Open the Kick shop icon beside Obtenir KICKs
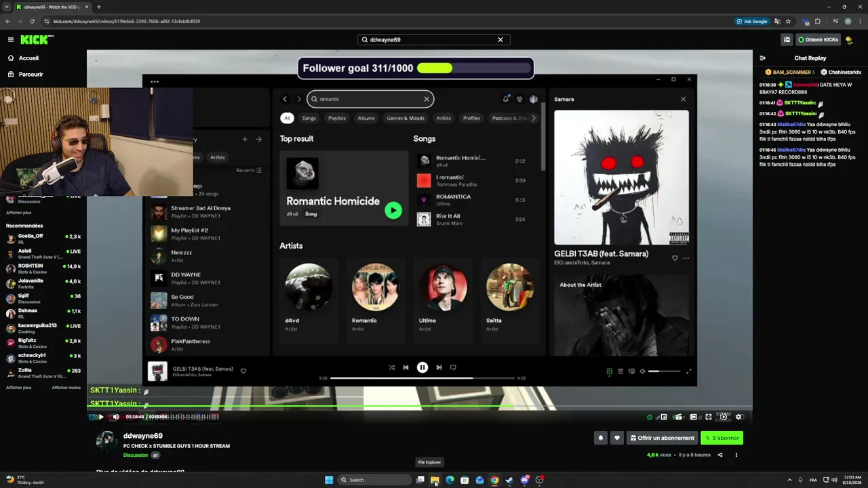The height and width of the screenshot is (488, 868). pos(787,40)
